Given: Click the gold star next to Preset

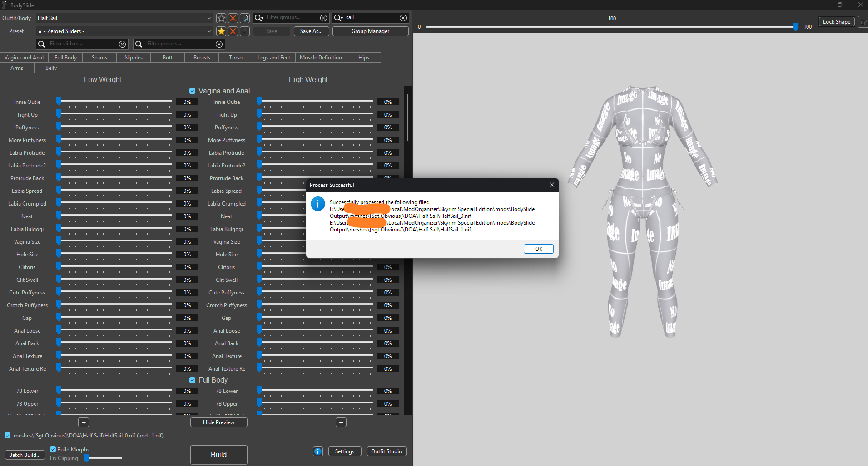Looking at the screenshot, I should pyautogui.click(x=221, y=31).
